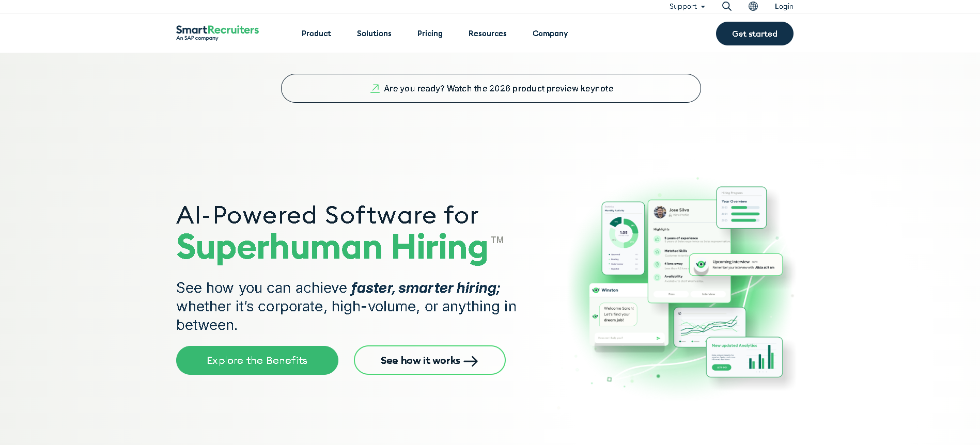980x445 pixels.
Task: Click the Upcoming interview notification card
Action: [736, 264]
